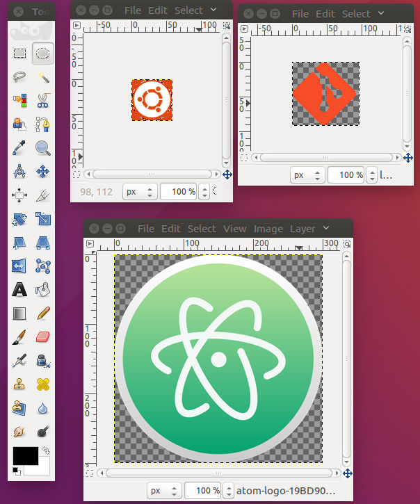Expand menu overflow chevron in Ubuntu logo window

click(213, 10)
